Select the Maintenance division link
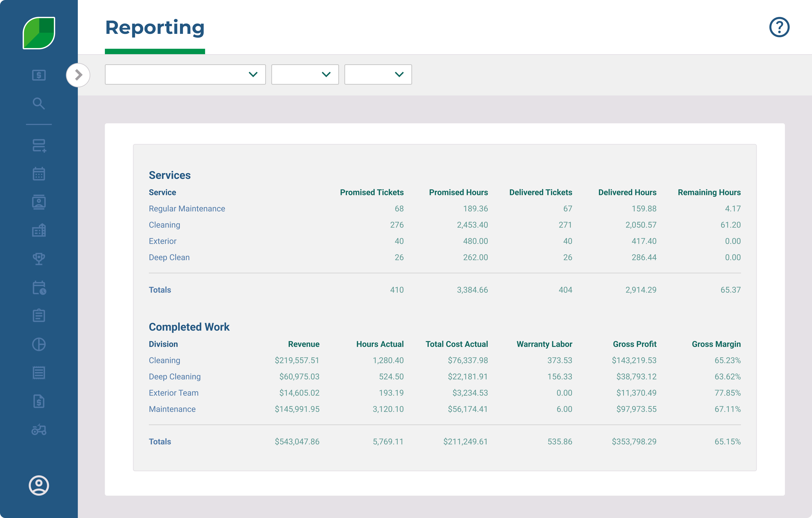 pos(172,409)
